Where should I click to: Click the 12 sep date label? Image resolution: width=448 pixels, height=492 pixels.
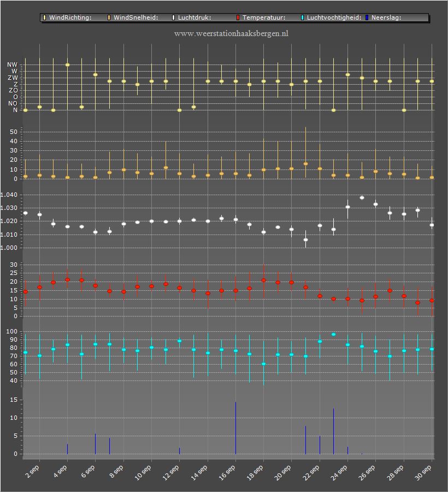tap(171, 473)
